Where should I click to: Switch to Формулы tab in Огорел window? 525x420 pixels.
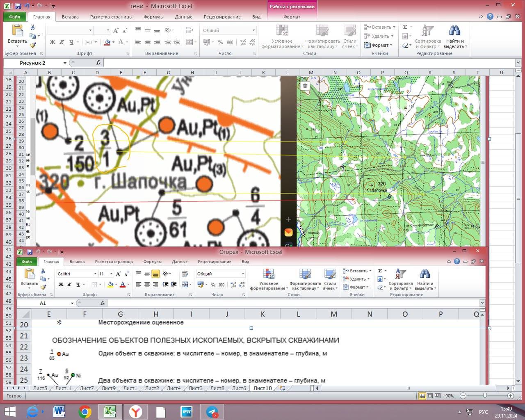[152, 262]
